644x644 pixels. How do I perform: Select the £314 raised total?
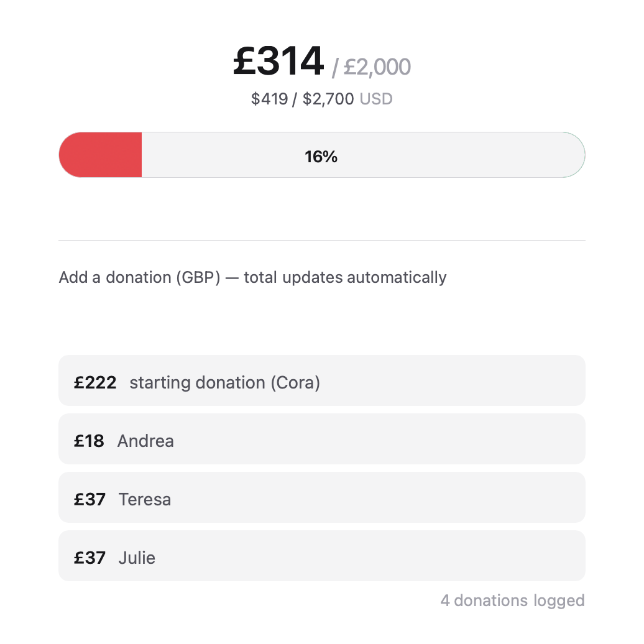pyautogui.click(x=278, y=61)
